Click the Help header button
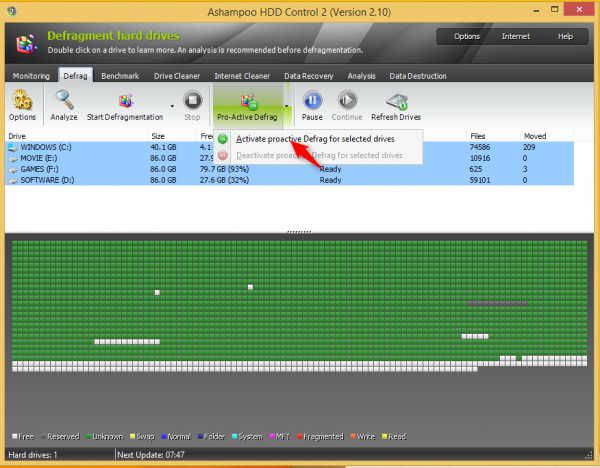Image resolution: width=600 pixels, height=468 pixels. [565, 36]
